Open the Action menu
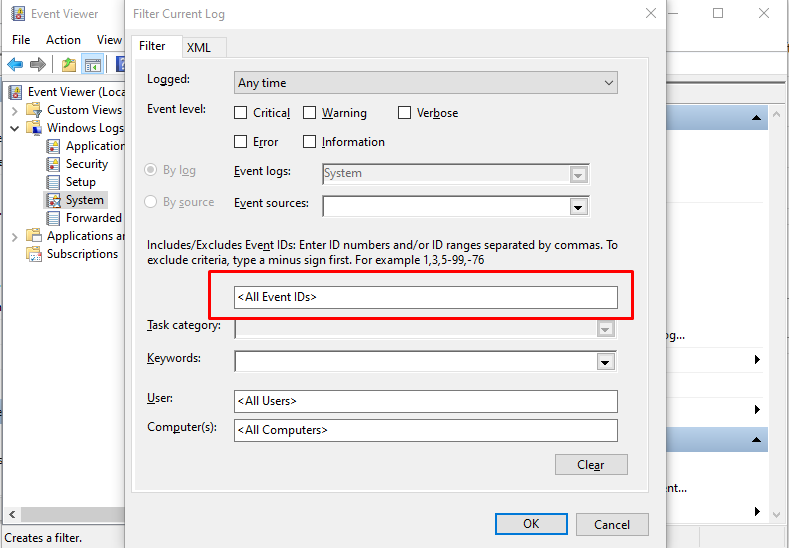Screen dimensions: 789x548 pos(63,40)
